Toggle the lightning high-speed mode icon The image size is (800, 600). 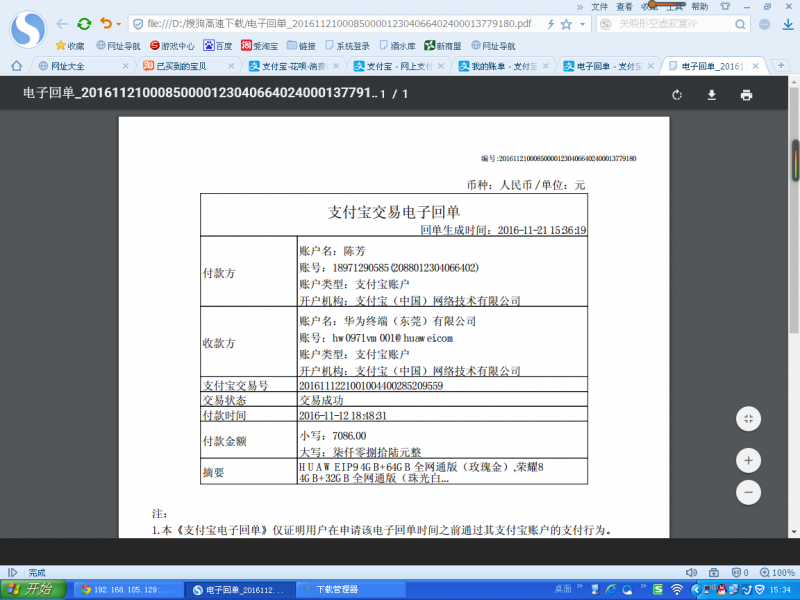point(551,24)
